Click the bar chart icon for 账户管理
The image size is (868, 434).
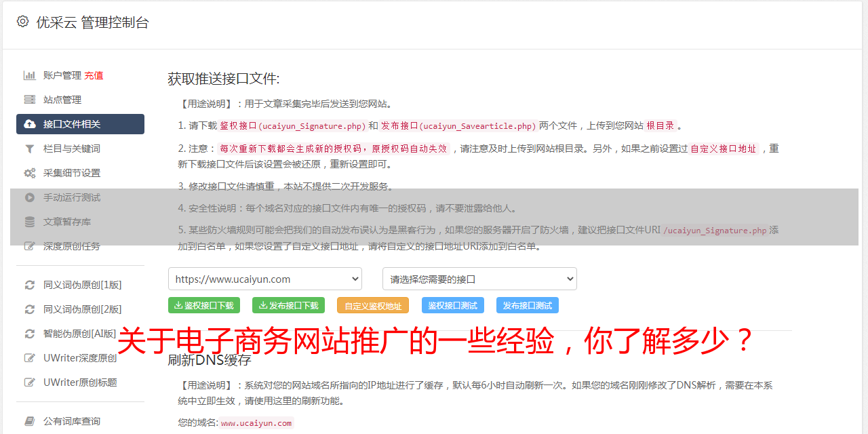point(30,75)
